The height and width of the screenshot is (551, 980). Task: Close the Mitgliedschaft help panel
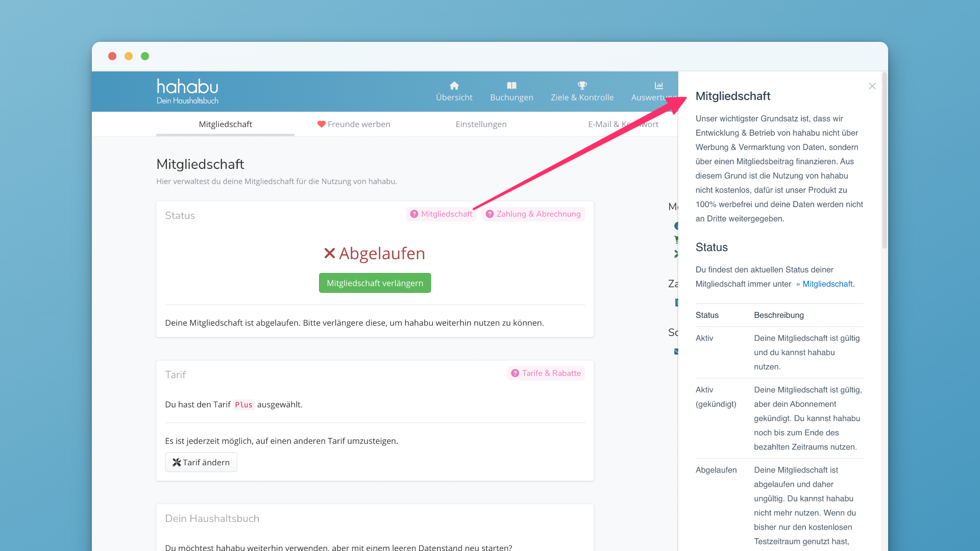(872, 86)
